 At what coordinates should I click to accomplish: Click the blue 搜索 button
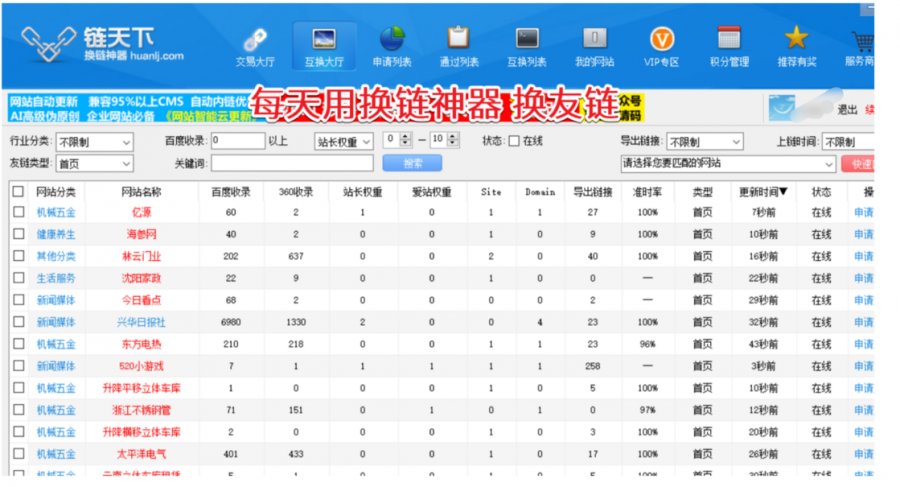pyautogui.click(x=412, y=163)
